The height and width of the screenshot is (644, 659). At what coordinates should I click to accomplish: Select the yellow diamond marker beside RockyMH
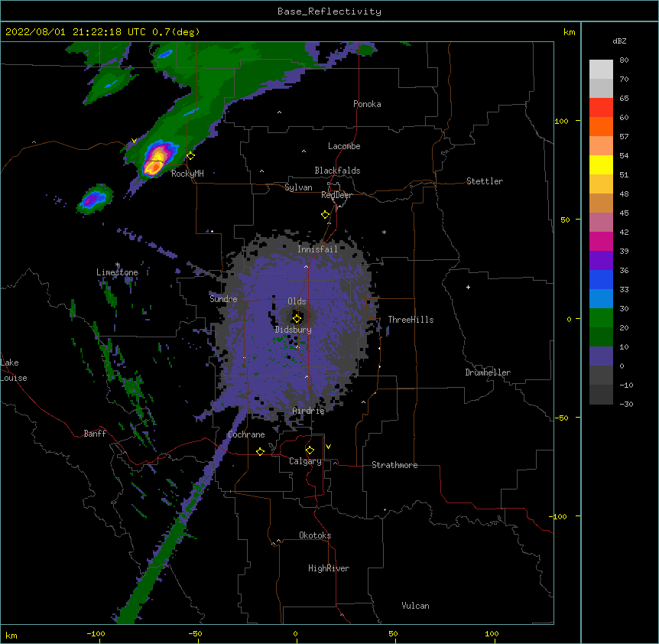coord(191,156)
